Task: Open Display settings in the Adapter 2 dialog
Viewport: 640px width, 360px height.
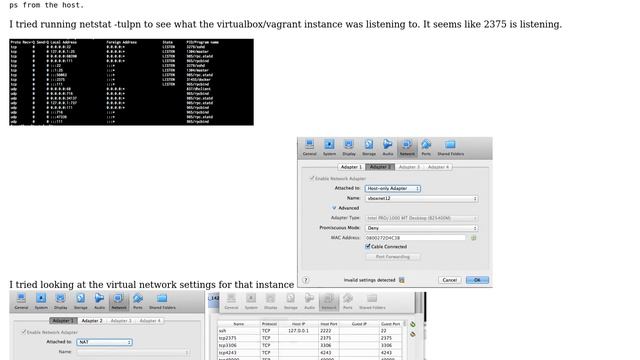Action: [x=349, y=147]
